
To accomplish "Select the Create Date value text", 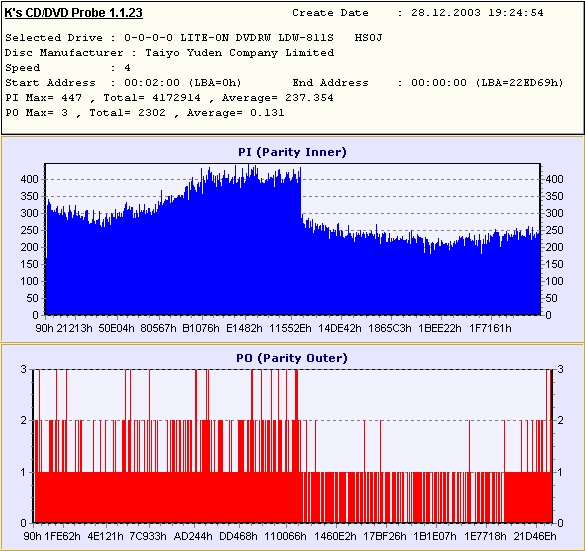I will click(477, 13).
